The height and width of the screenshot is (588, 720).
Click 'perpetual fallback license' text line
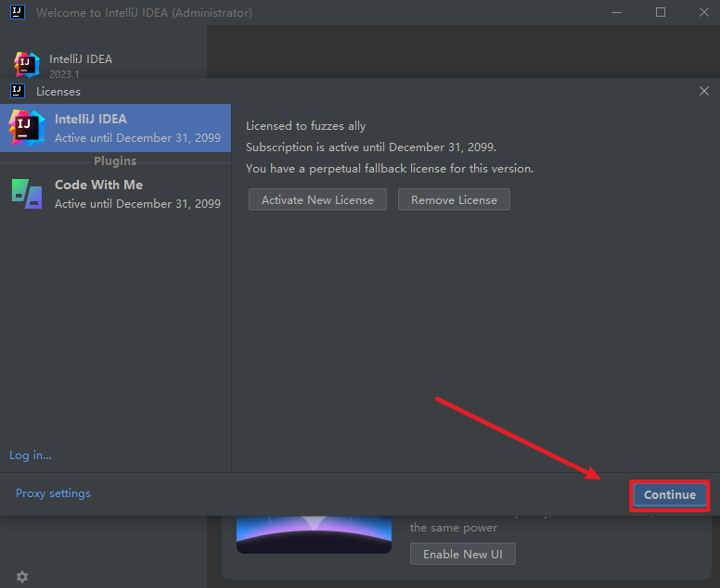click(390, 169)
